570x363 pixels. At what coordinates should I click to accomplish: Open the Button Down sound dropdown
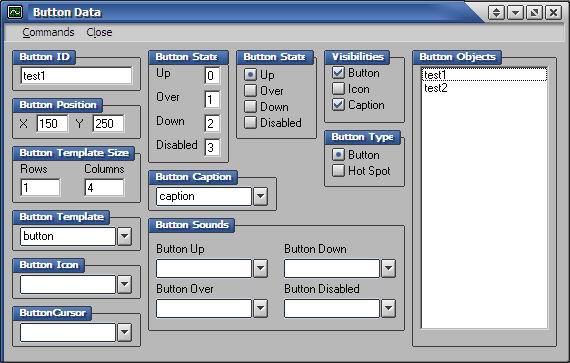388,268
